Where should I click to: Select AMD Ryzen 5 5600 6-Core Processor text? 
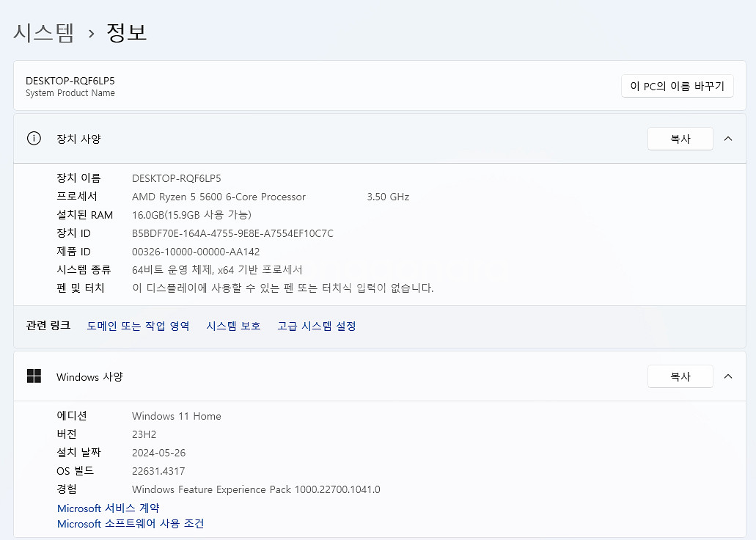[x=219, y=197]
